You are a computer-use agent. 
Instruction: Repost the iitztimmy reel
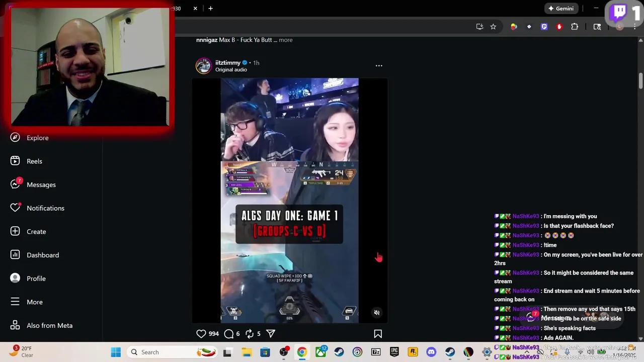[250, 334]
